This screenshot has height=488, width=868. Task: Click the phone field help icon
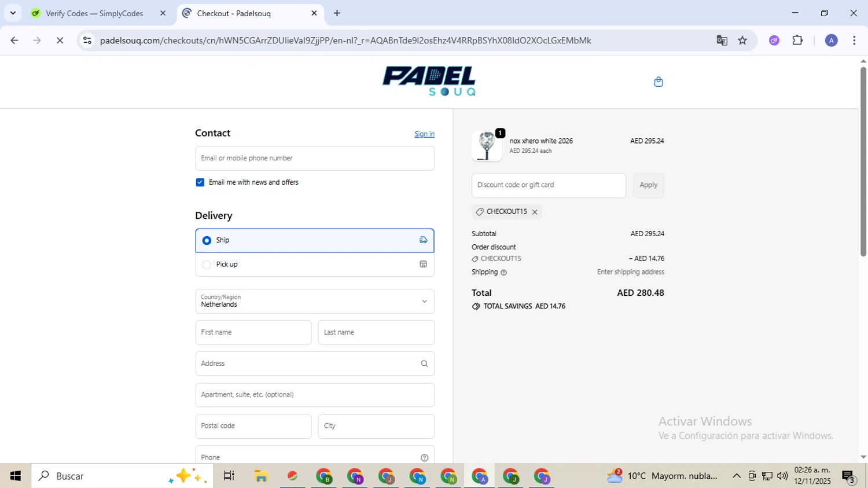pos(424,457)
